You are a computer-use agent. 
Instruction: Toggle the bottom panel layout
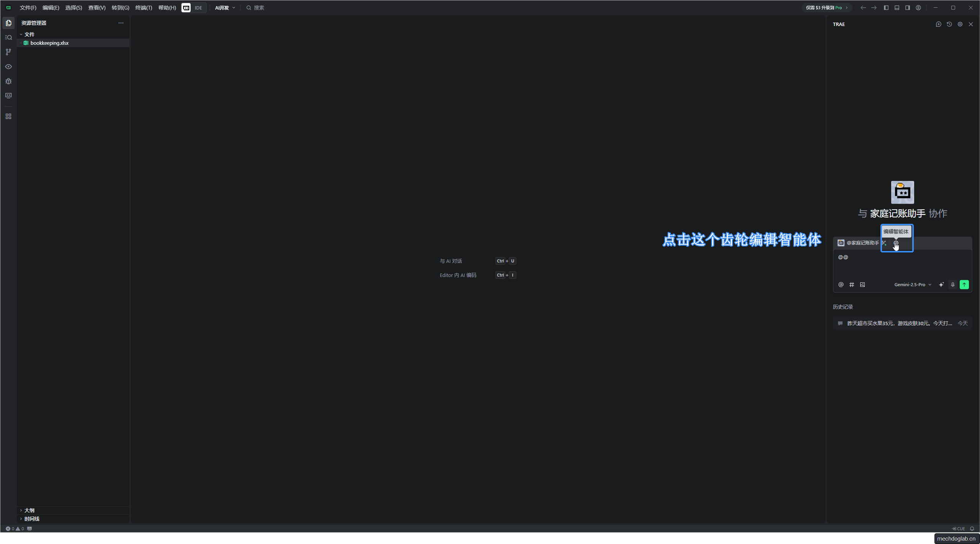(897, 8)
